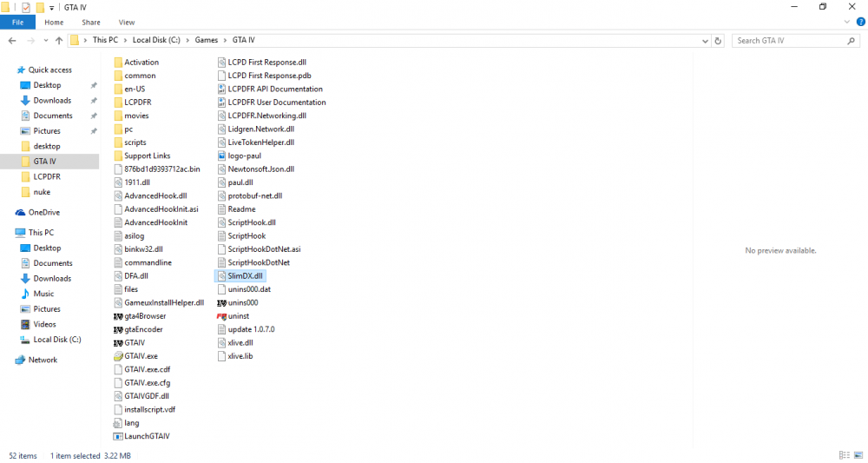Refresh the GTA IV folder view
The width and height of the screenshot is (868, 463).
click(718, 41)
